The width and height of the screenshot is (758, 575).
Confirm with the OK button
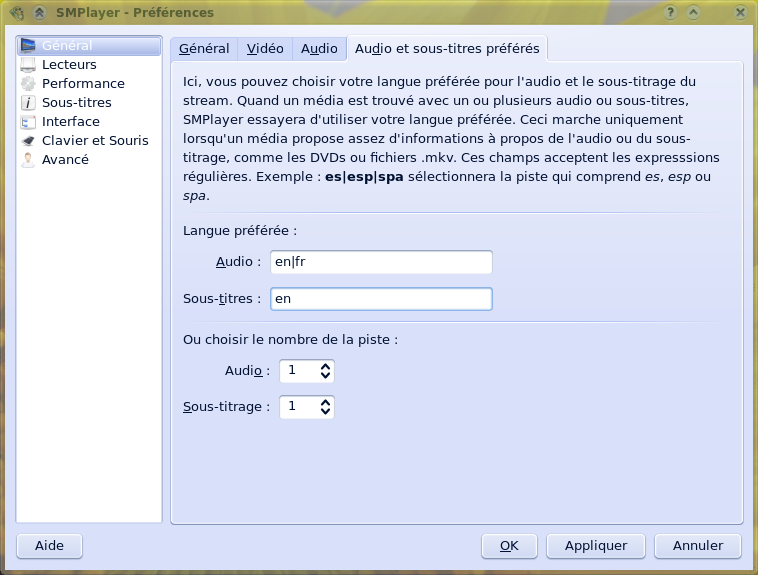509,546
